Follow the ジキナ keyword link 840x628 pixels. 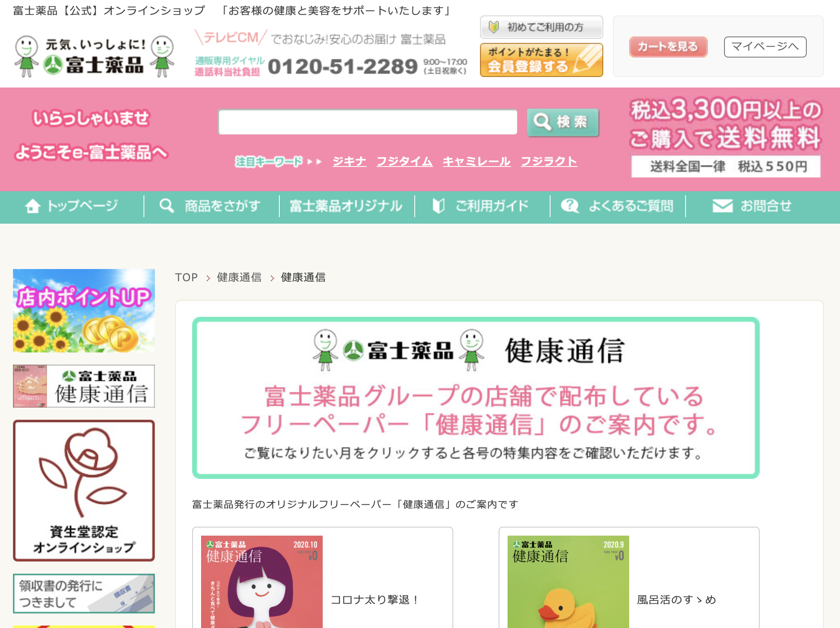tap(349, 161)
